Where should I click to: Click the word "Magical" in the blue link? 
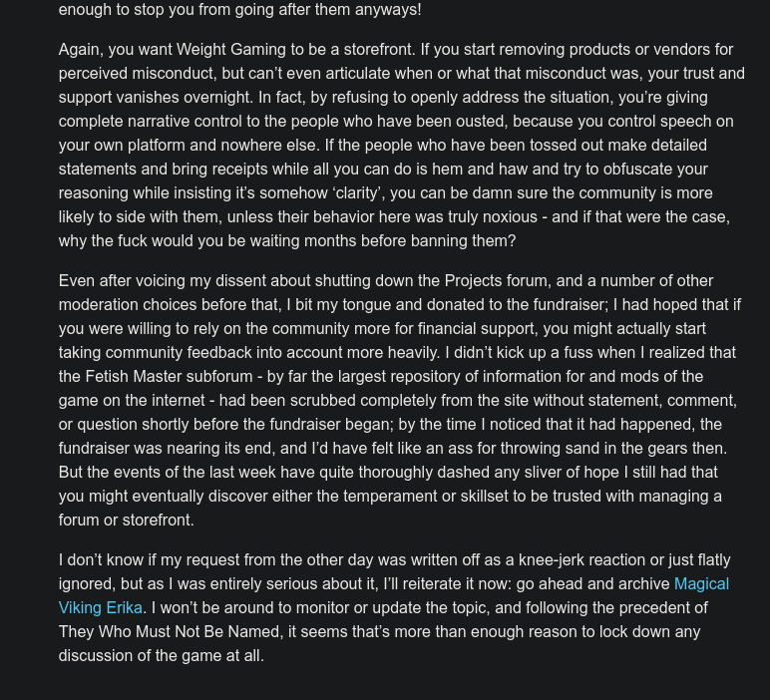coord(701,584)
